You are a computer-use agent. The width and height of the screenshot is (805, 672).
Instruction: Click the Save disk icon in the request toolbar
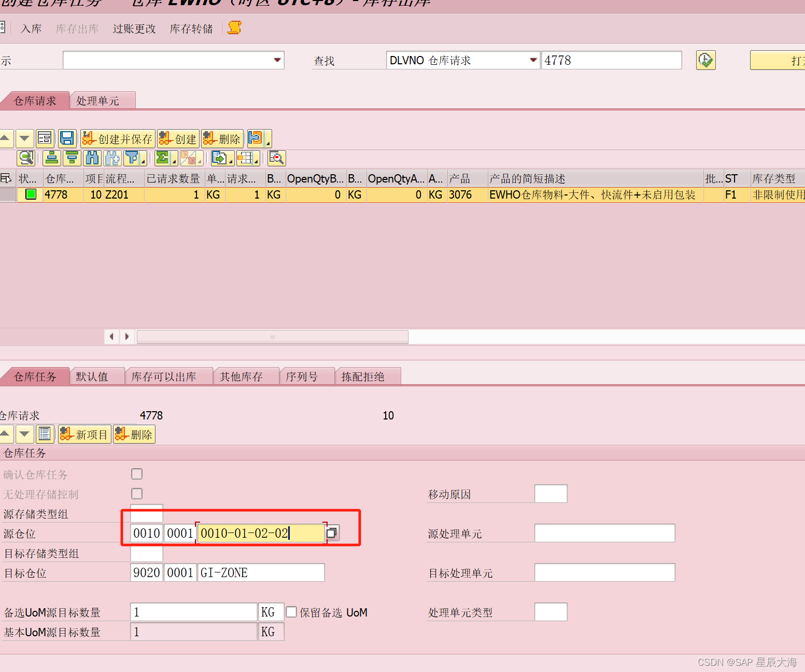[x=67, y=138]
